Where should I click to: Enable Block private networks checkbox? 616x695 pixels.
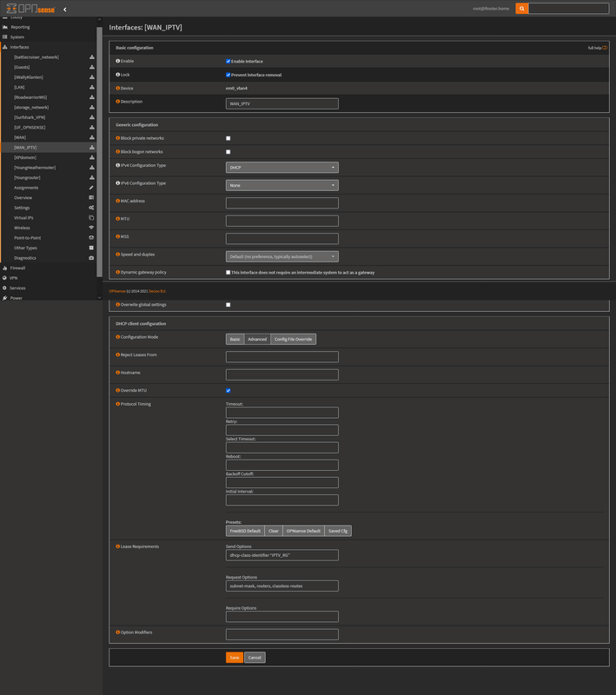(x=229, y=138)
